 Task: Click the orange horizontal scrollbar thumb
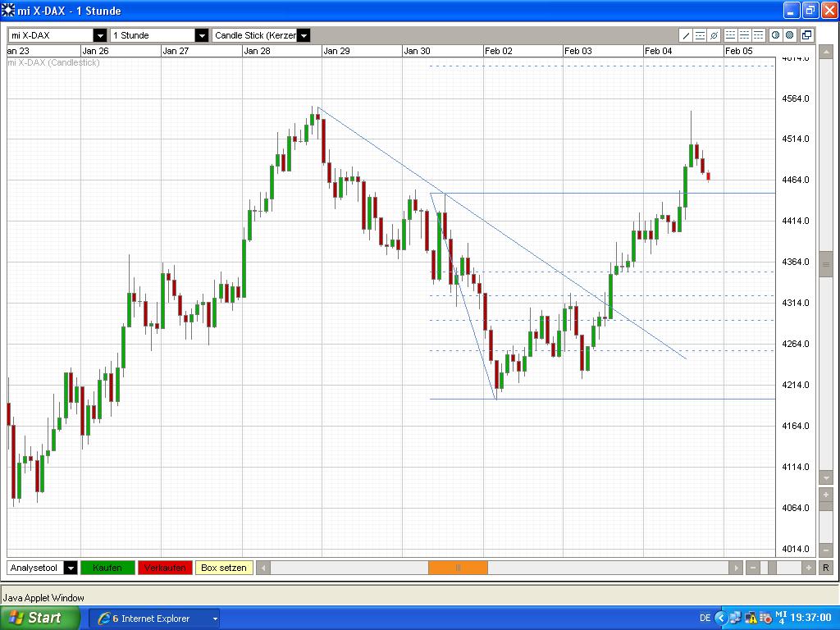point(458,568)
